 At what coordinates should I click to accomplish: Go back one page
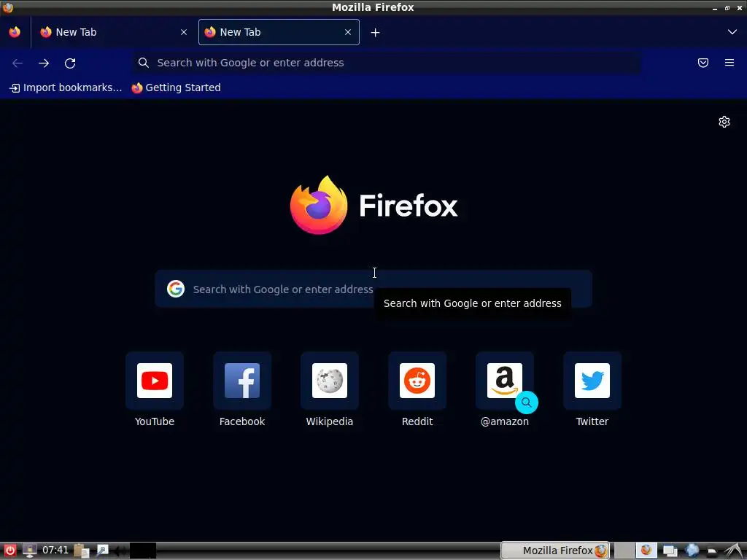(18, 63)
